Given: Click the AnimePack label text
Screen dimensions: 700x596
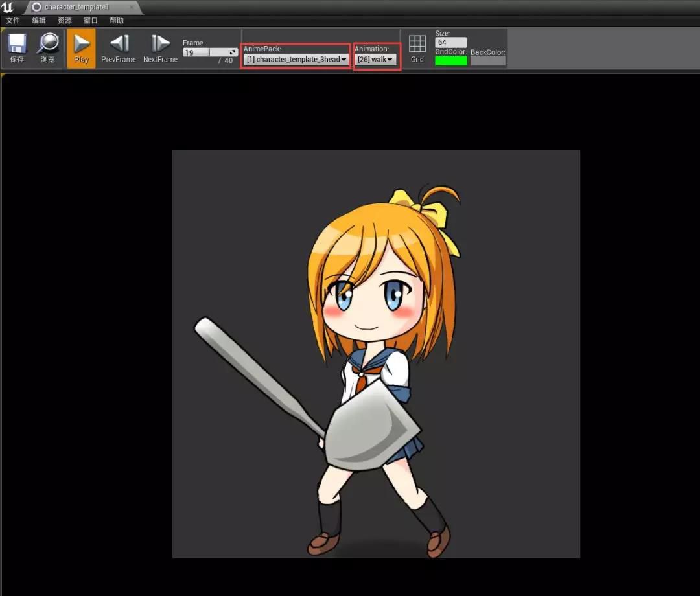Looking at the screenshot, I should [x=262, y=49].
